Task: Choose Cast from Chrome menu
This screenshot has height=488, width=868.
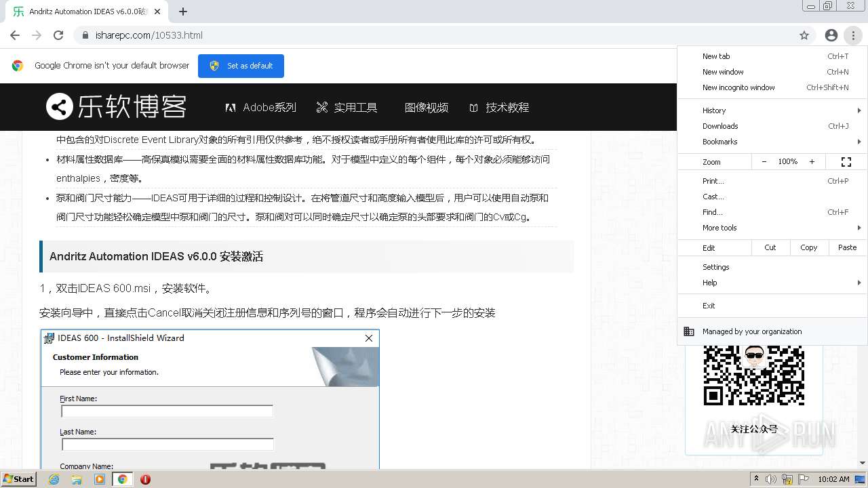Action: 772,197
